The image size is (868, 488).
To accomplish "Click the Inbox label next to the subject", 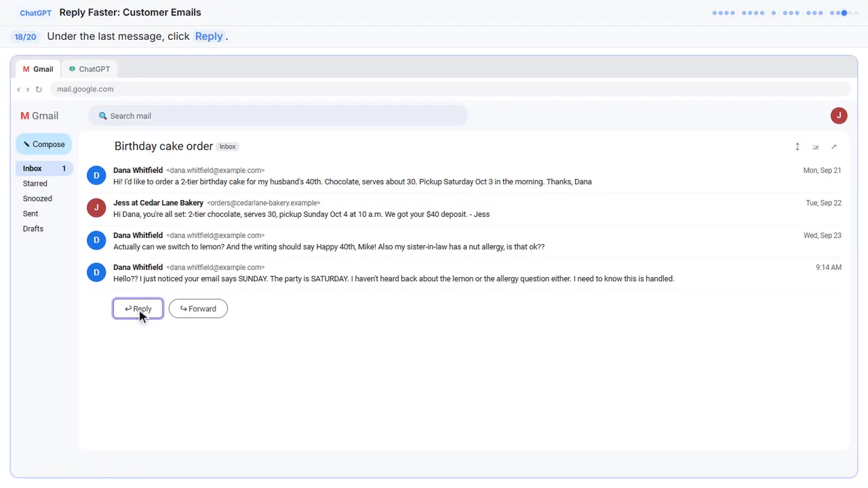I will tap(228, 146).
